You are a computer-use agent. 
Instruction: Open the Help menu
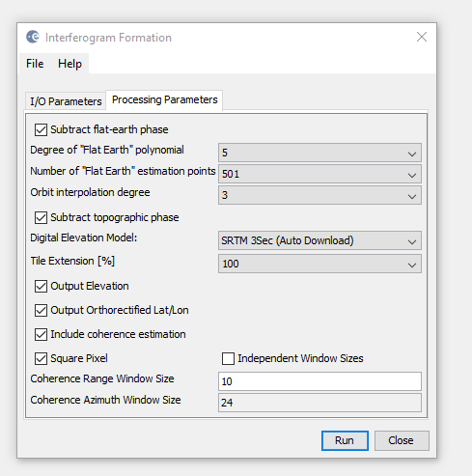(x=69, y=64)
